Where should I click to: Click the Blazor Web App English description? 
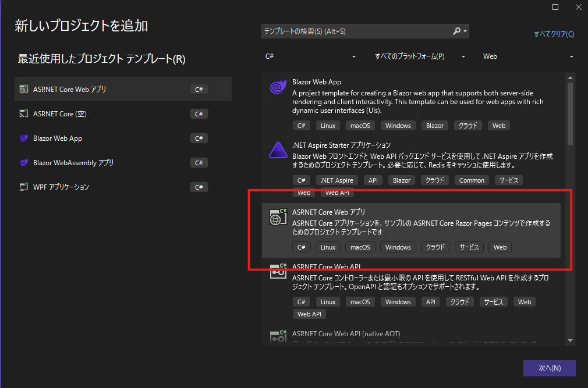click(x=418, y=102)
